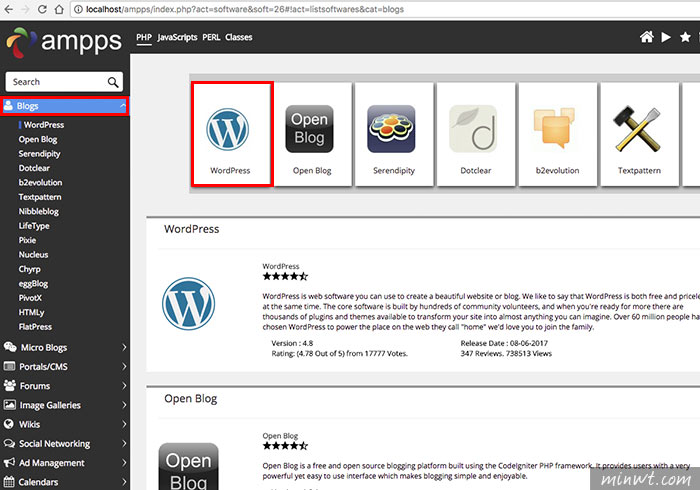Expand the Wikis category arrow
The height and width of the screenshot is (490, 700).
tap(124, 424)
